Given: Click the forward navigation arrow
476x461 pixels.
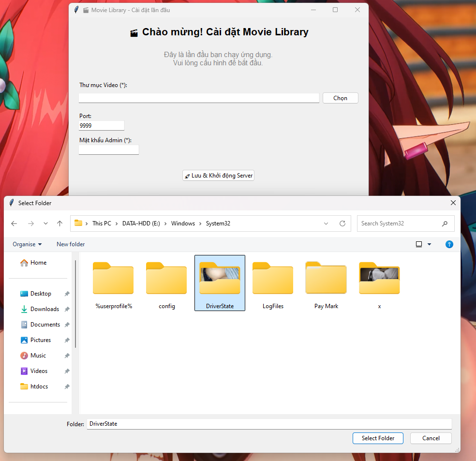Looking at the screenshot, I should tap(31, 223).
